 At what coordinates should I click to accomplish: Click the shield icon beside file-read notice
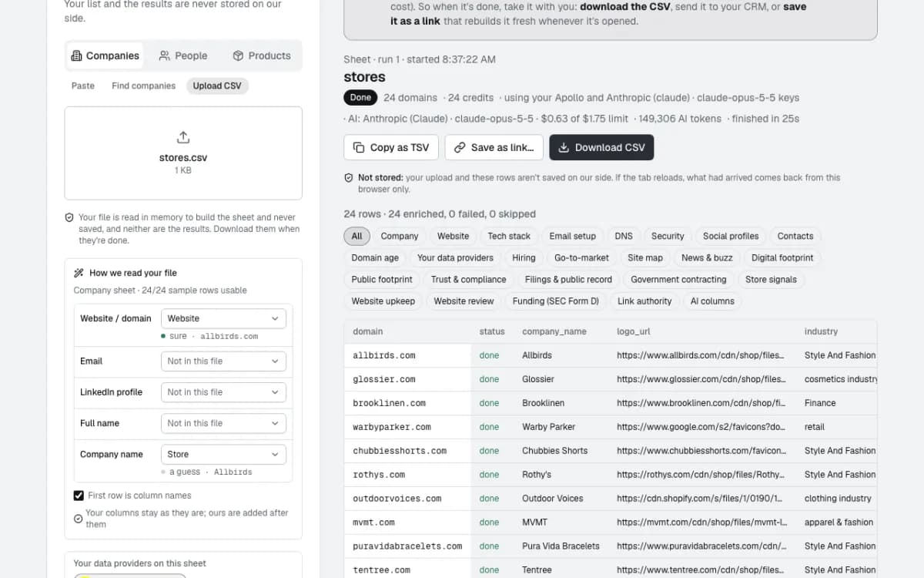[69, 218]
